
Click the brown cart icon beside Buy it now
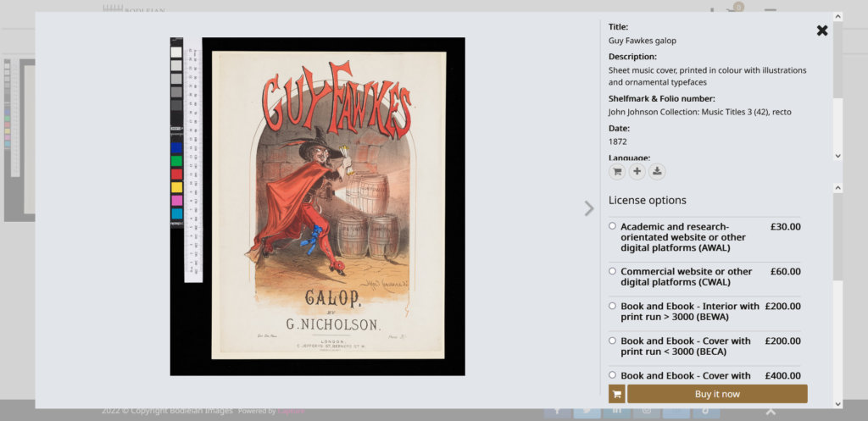click(617, 394)
